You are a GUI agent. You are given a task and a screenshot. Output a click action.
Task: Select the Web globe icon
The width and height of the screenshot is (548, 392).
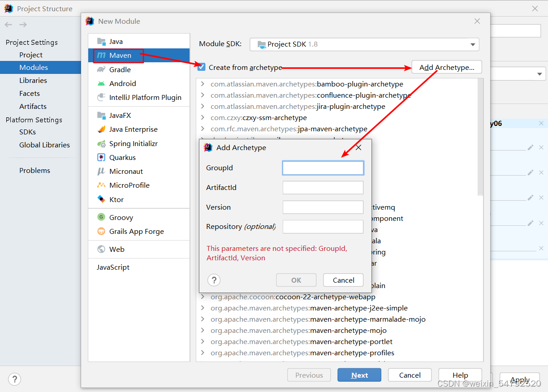[101, 249]
